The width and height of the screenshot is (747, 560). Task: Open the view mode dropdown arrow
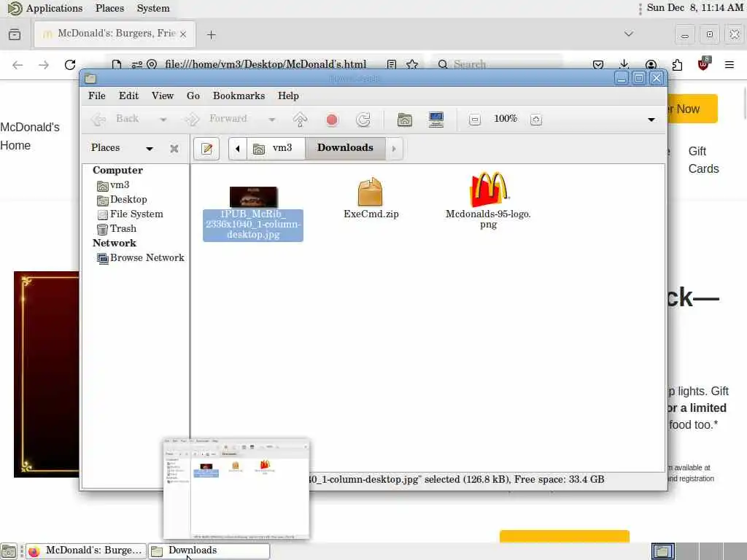coord(651,120)
